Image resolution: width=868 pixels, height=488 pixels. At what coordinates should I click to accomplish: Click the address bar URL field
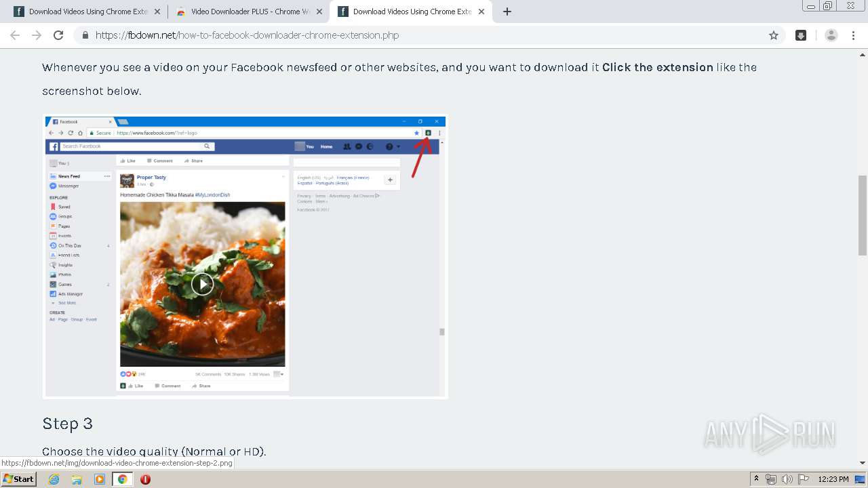click(x=427, y=35)
